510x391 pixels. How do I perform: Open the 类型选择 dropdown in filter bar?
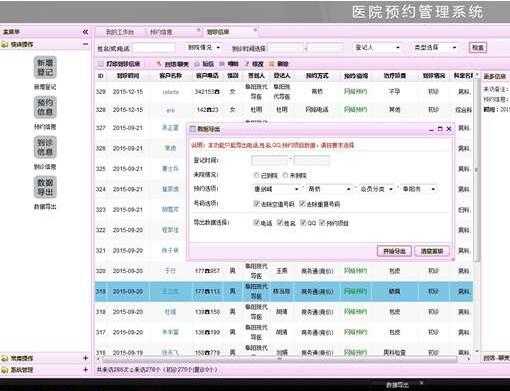tap(435, 48)
